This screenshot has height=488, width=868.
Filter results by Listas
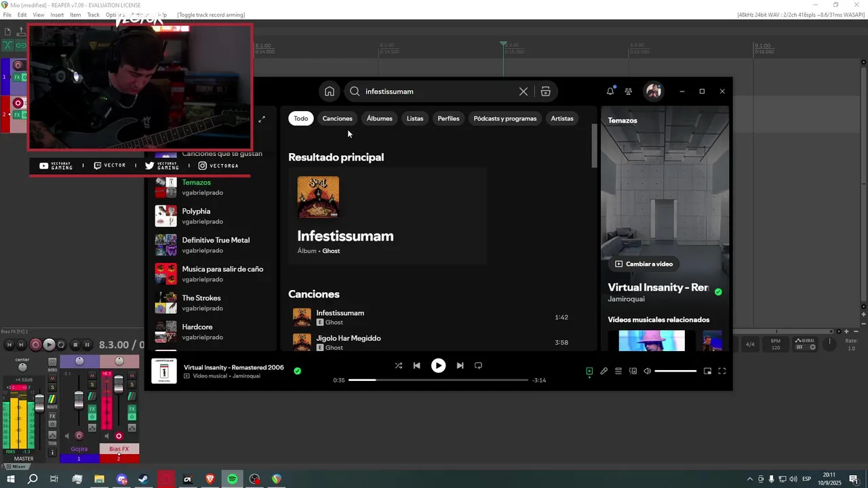pyautogui.click(x=415, y=119)
